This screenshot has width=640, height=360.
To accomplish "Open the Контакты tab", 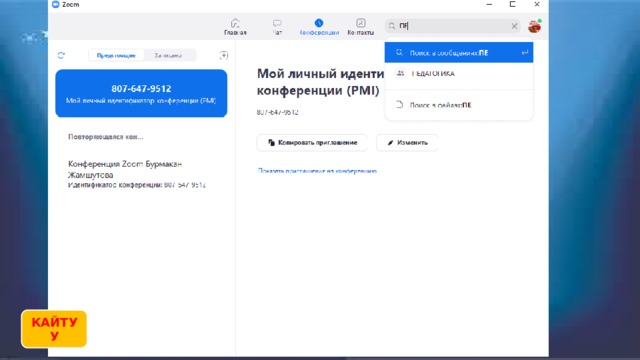I will tap(360, 27).
